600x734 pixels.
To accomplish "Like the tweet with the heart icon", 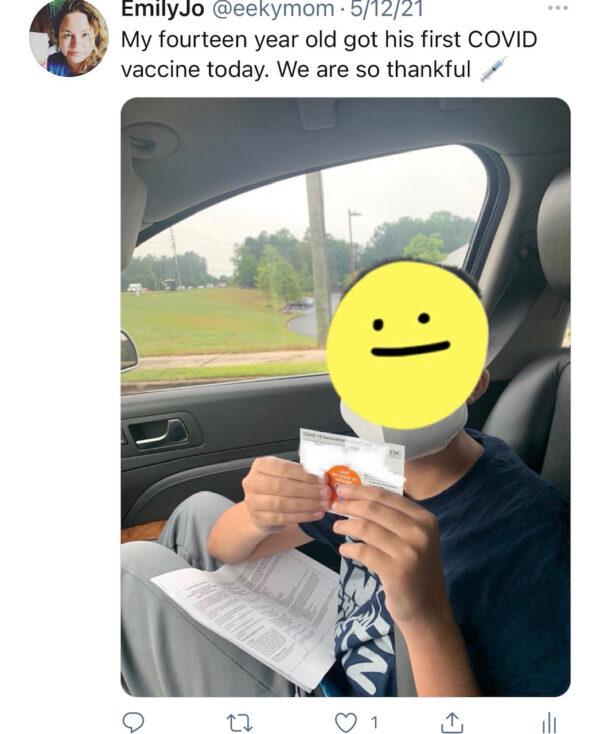I will point(346,723).
